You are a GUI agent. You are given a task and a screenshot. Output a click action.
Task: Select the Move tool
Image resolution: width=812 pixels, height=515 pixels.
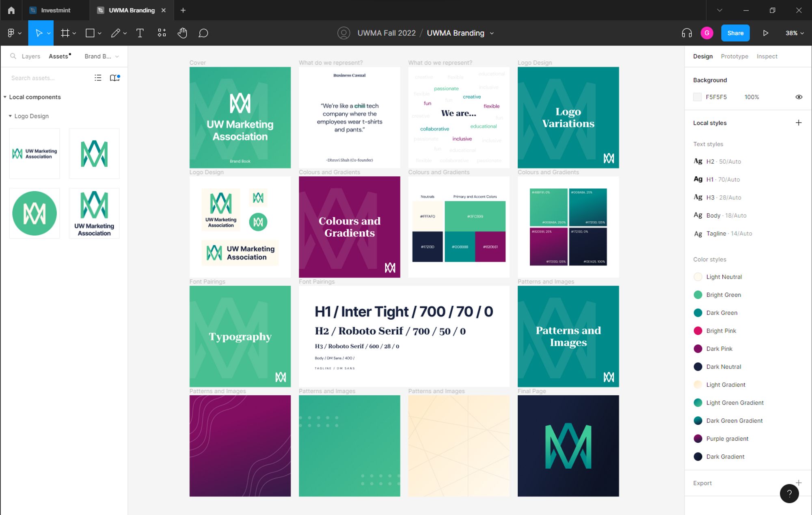tap(39, 33)
